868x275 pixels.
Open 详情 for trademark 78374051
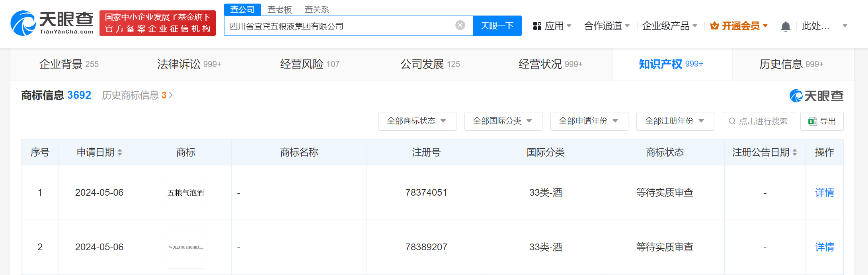[x=824, y=192]
